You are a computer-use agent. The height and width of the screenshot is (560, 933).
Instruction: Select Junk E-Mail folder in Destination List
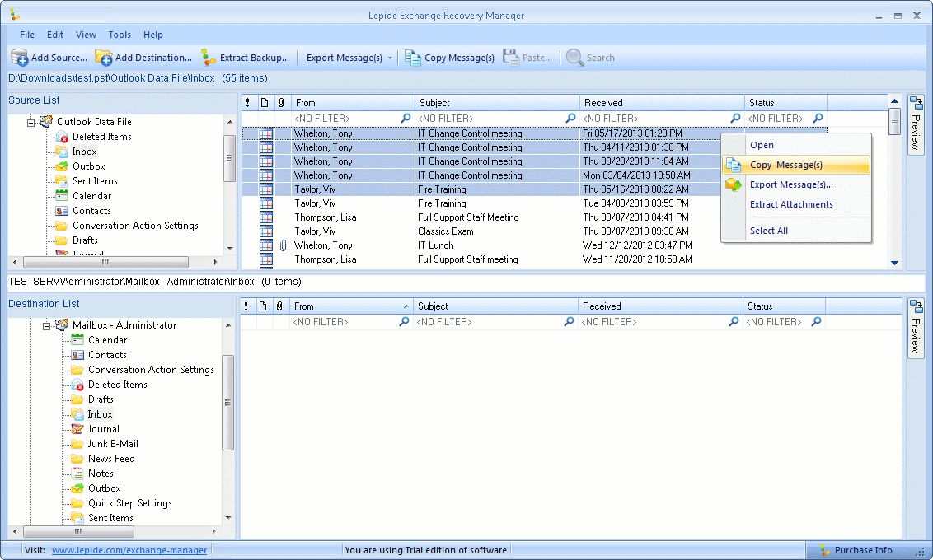tap(113, 444)
